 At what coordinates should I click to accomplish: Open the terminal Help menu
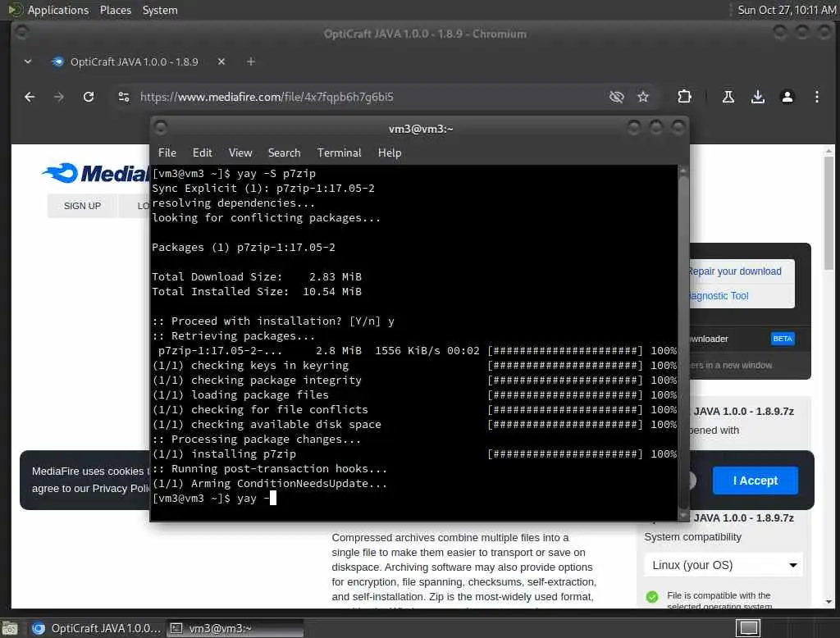pos(390,153)
